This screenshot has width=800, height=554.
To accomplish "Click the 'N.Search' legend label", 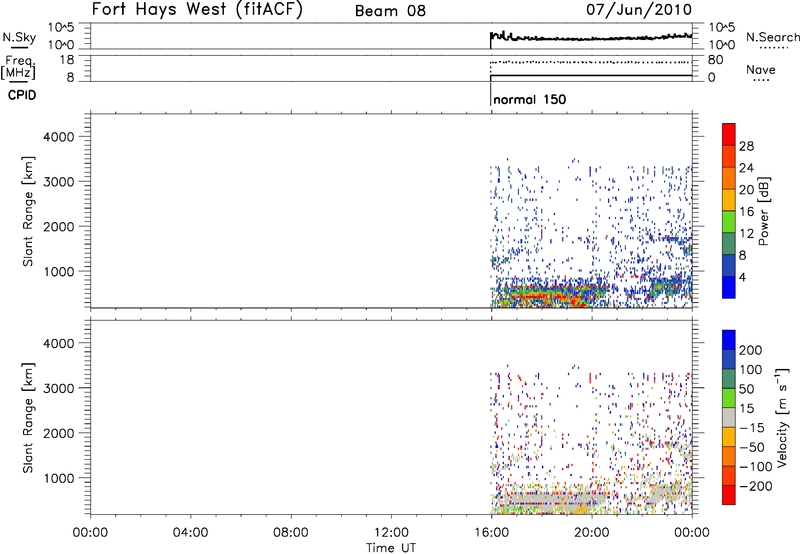I will point(772,37).
